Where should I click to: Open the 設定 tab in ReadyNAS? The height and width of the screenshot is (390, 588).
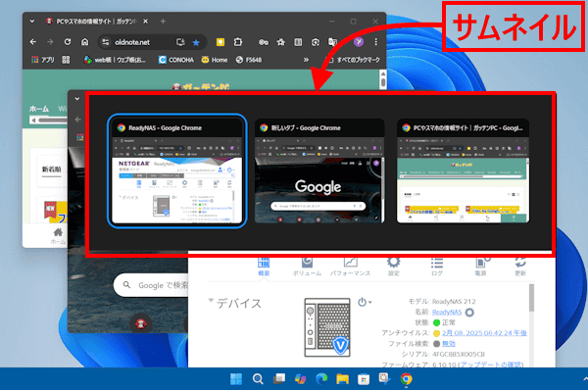coord(393,267)
